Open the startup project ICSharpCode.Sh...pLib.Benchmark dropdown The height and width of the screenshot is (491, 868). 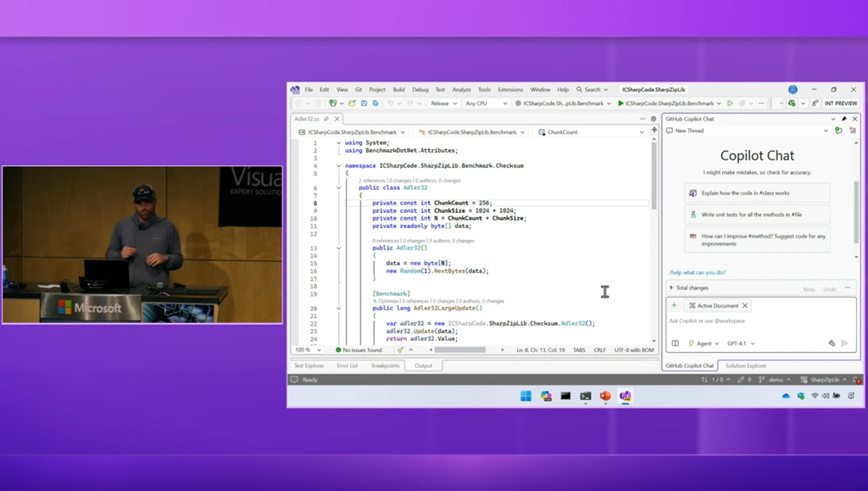pos(563,103)
